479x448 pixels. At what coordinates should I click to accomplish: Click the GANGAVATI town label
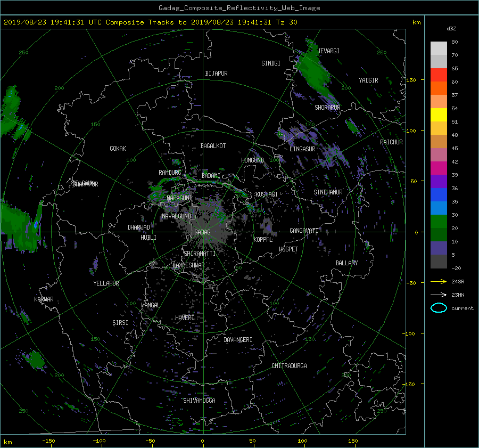click(x=304, y=231)
